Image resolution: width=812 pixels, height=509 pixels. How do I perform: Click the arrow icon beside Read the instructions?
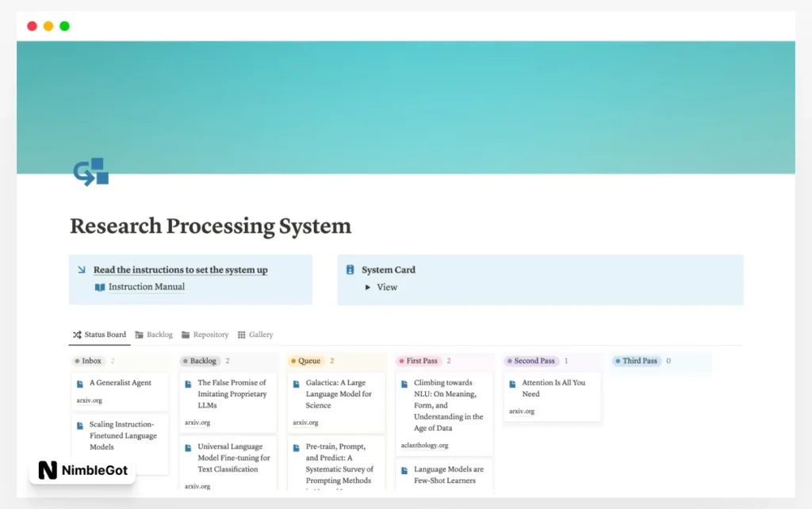tap(82, 270)
